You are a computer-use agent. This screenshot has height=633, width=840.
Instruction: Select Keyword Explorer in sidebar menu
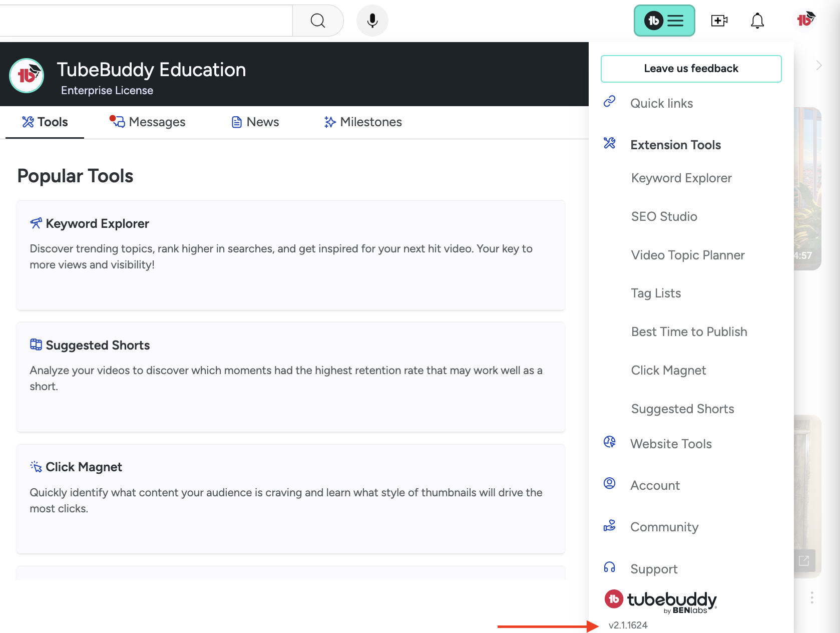[x=681, y=178]
